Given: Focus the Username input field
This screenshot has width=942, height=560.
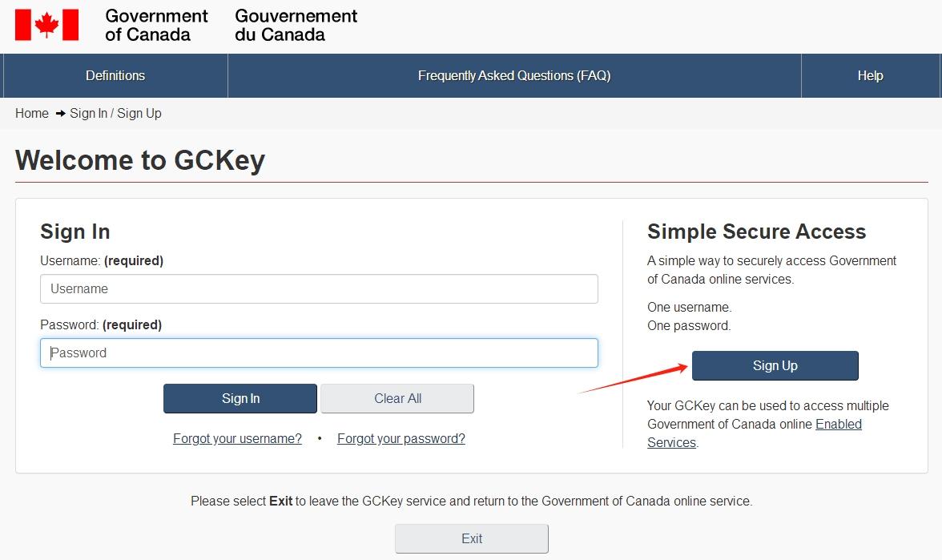Looking at the screenshot, I should pyautogui.click(x=319, y=289).
